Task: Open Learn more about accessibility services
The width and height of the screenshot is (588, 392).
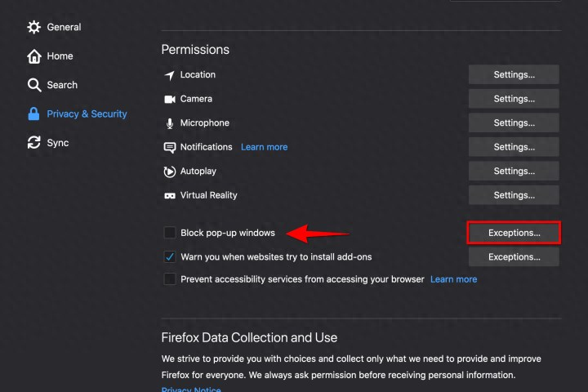Action: [453, 279]
